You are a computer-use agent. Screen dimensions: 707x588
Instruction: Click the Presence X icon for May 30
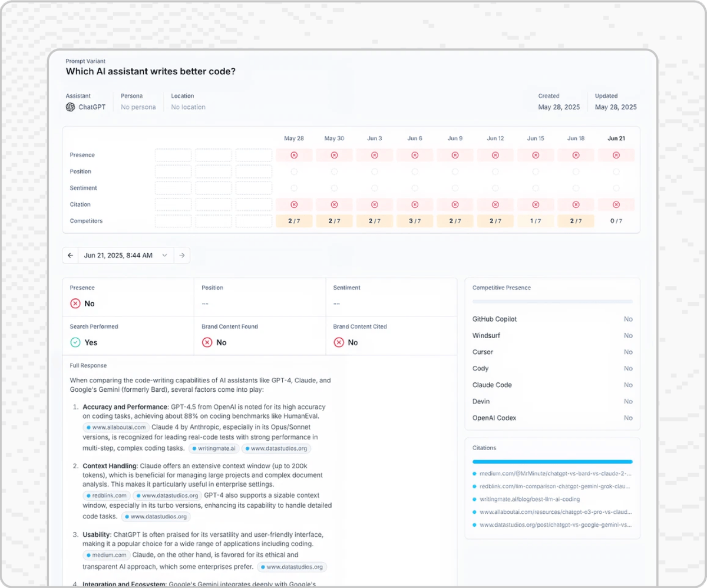tap(334, 155)
